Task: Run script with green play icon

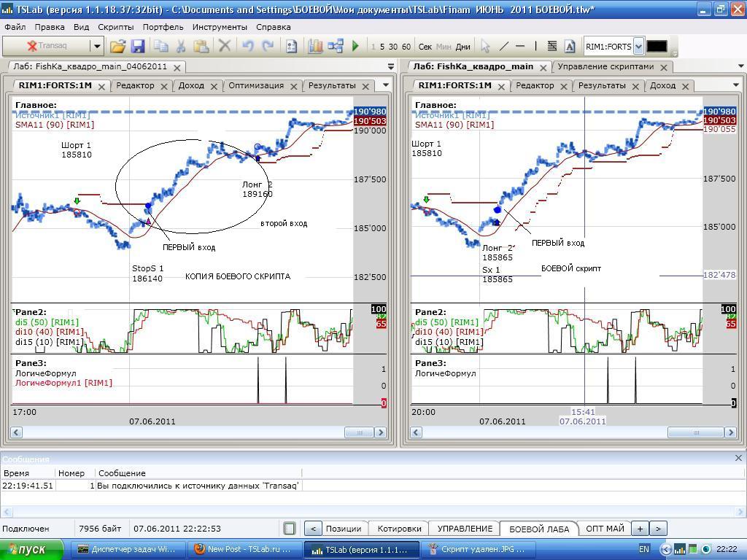Action: pos(355,46)
